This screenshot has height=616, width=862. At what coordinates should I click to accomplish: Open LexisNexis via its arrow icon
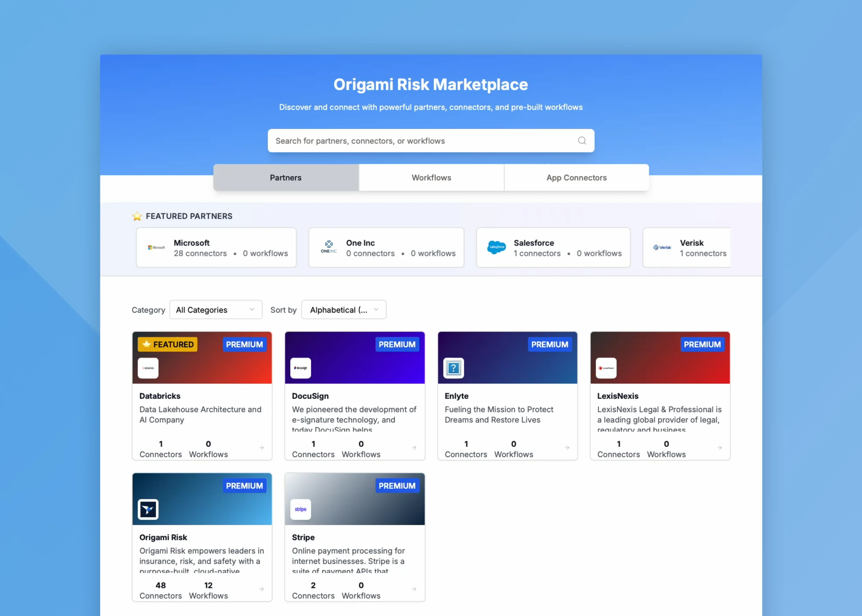click(719, 448)
